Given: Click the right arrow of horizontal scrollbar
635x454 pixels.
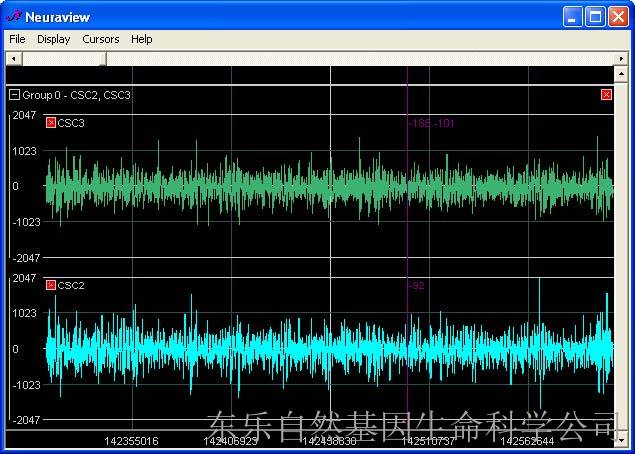Looking at the screenshot, I should point(622,59).
